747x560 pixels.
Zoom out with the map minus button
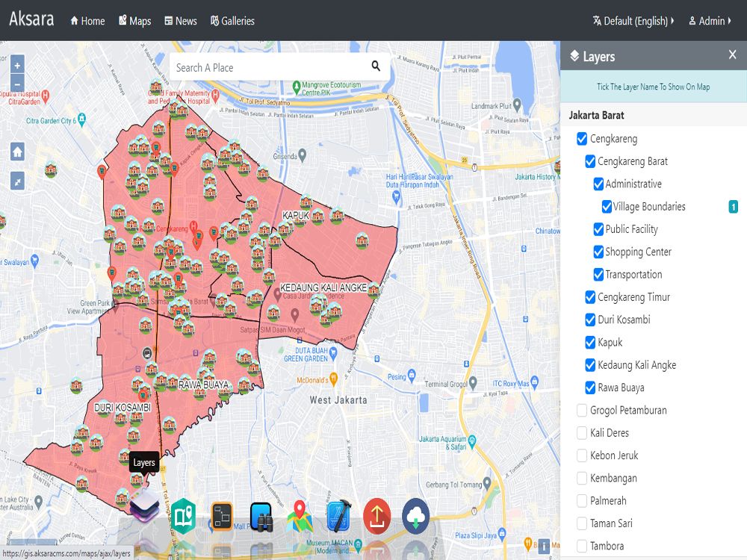[17, 84]
